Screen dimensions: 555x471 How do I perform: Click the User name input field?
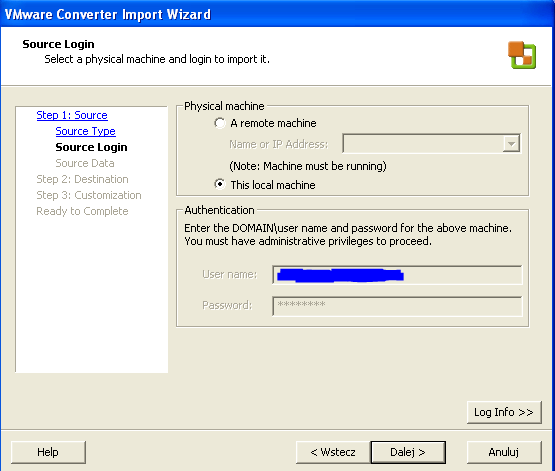click(x=397, y=275)
